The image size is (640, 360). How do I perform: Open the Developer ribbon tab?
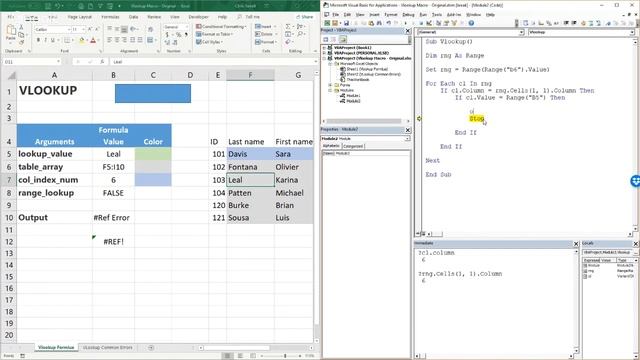(198, 17)
